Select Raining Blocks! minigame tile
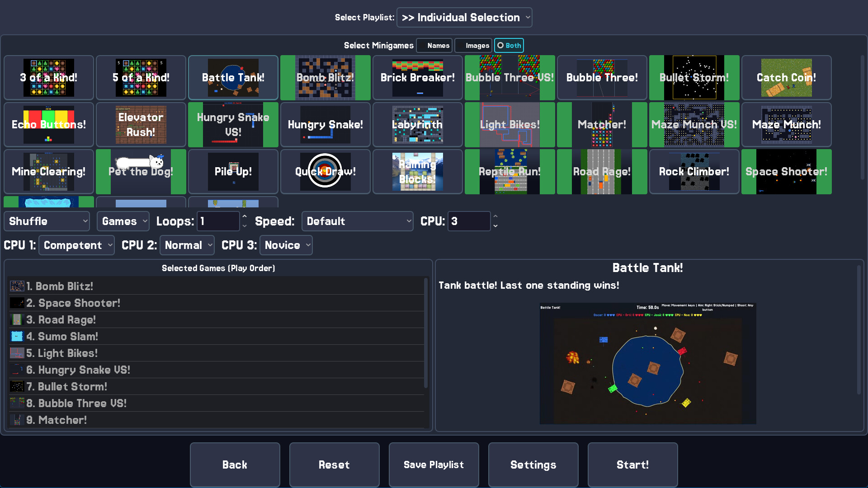The height and width of the screenshot is (488, 868). 417,171
